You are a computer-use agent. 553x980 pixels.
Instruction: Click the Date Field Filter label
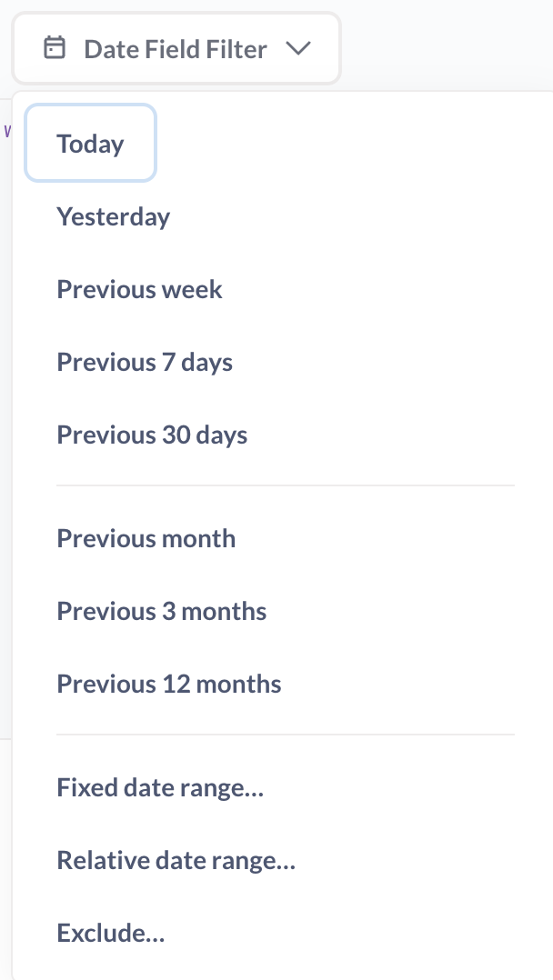click(176, 49)
